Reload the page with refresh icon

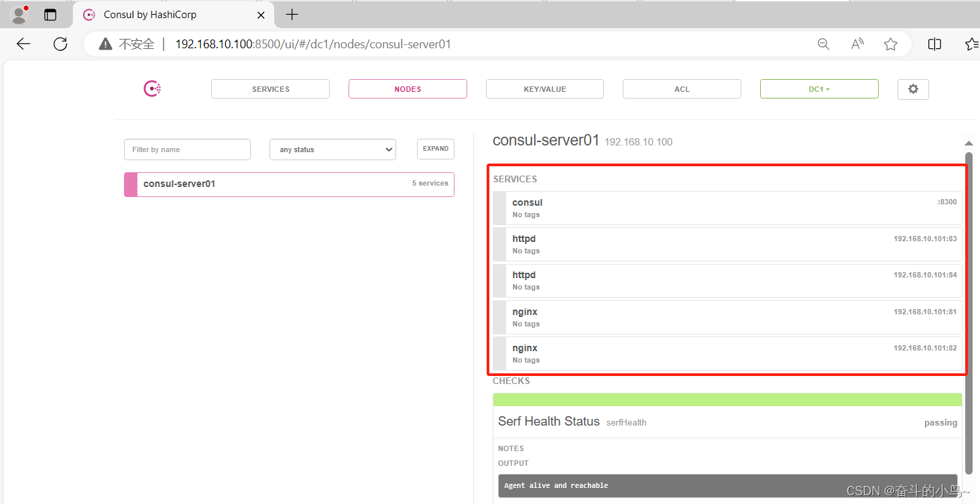60,44
